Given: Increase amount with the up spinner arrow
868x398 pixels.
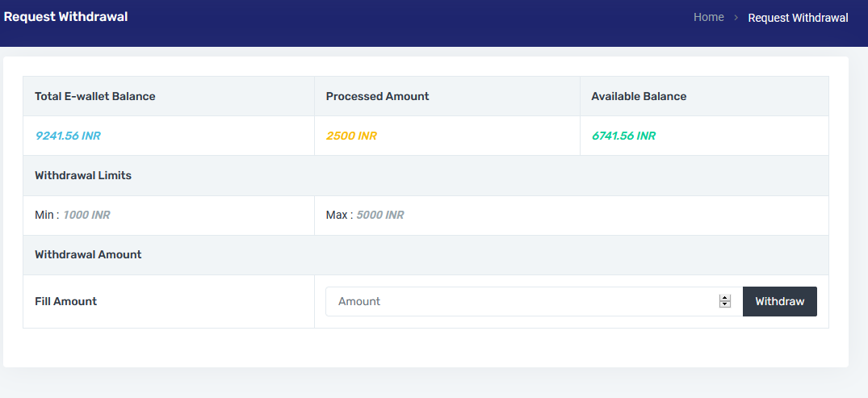Looking at the screenshot, I should point(724,298).
